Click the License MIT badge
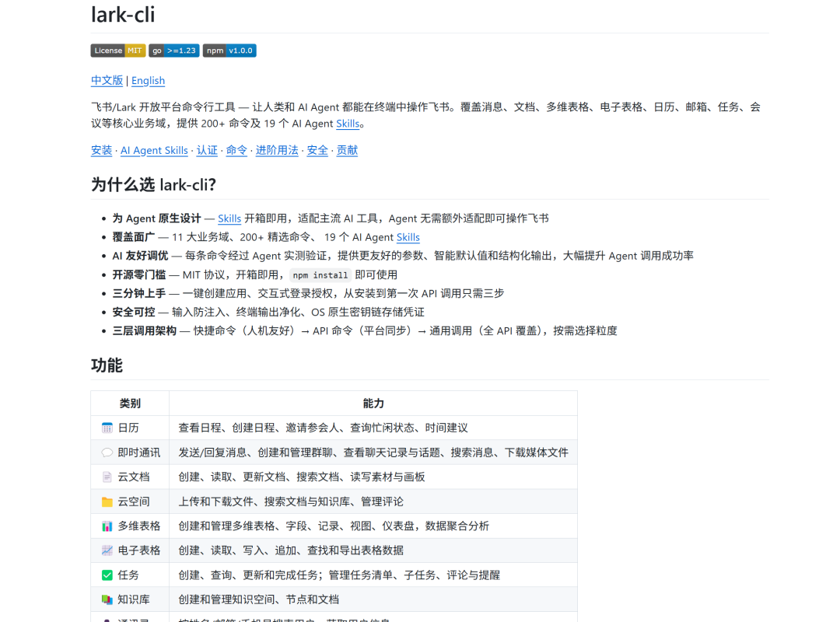 [117, 50]
